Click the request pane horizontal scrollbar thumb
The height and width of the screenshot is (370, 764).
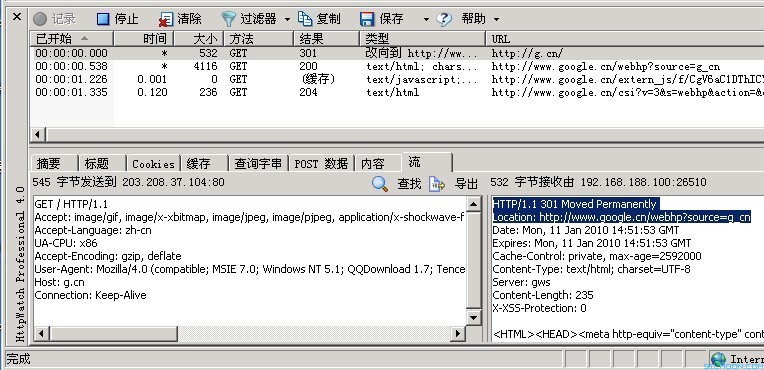(113, 334)
